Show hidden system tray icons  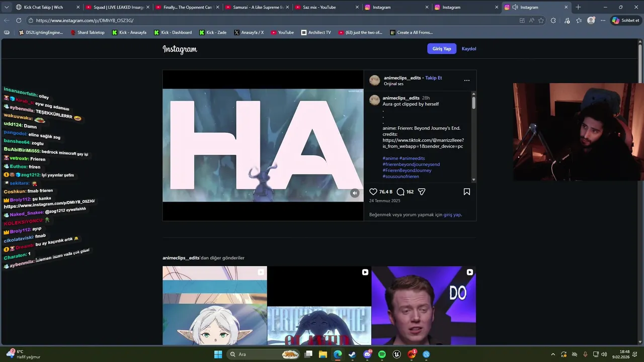coord(553,354)
